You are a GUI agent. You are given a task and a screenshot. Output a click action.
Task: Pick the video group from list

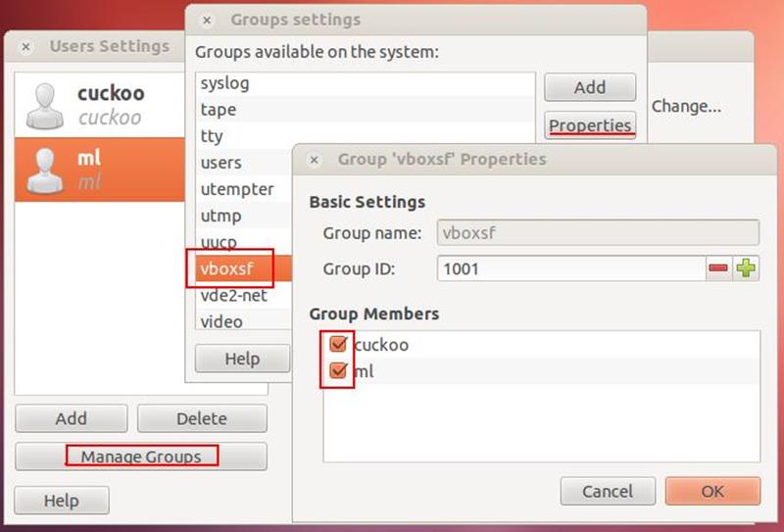pos(221,321)
